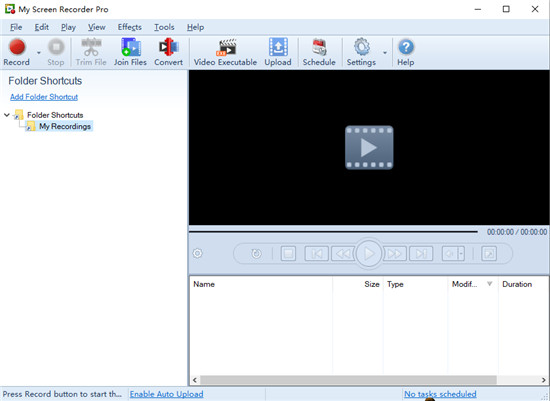The width and height of the screenshot is (550, 401).
Task: Click the 'Press Record button' status text
Action: [62, 394]
